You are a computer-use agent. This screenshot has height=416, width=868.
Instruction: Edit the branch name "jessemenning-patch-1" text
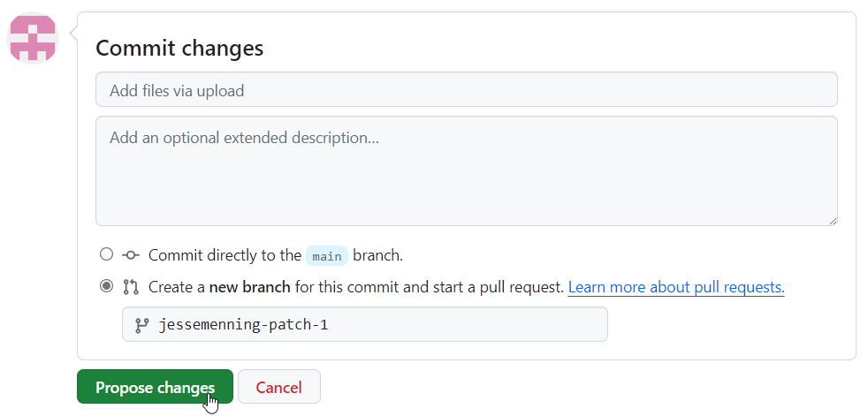243,325
